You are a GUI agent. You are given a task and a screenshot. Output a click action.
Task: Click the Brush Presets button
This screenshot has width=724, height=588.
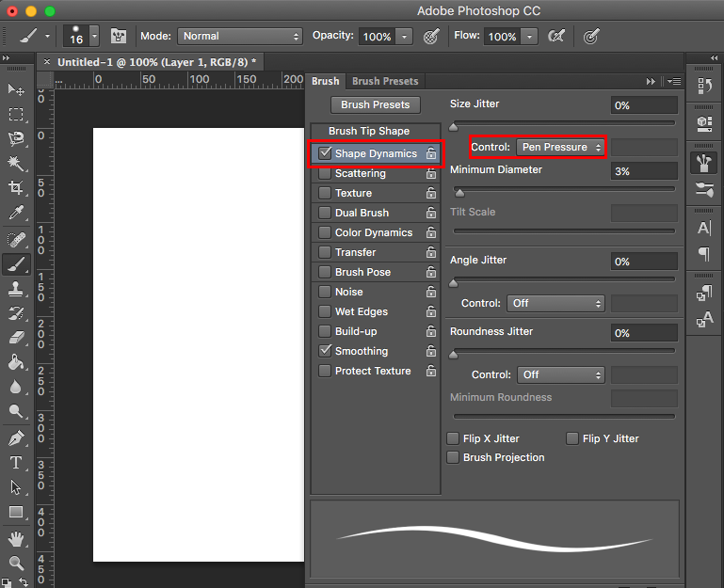tap(375, 105)
